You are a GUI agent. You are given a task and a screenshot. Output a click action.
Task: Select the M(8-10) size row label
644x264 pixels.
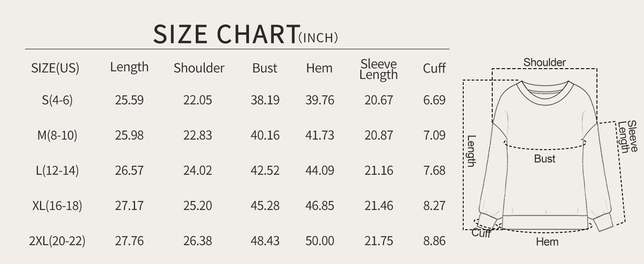click(x=57, y=136)
